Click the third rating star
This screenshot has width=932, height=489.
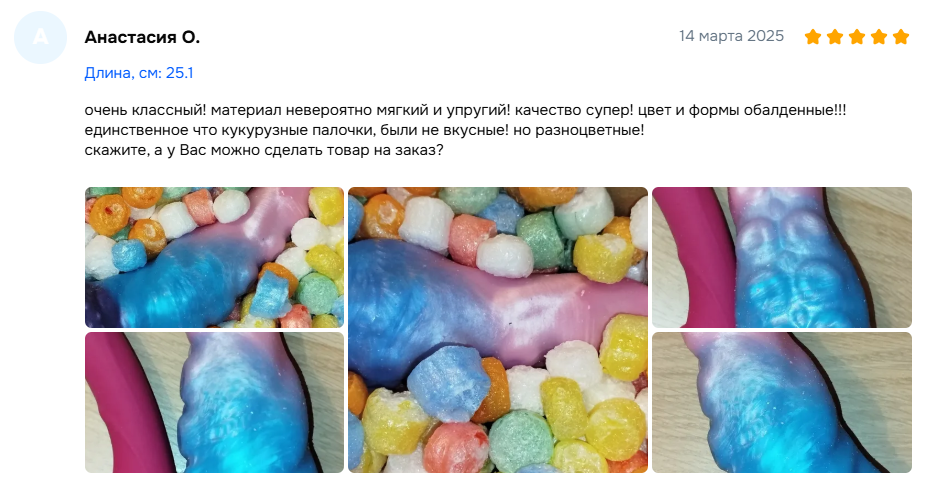tap(857, 37)
